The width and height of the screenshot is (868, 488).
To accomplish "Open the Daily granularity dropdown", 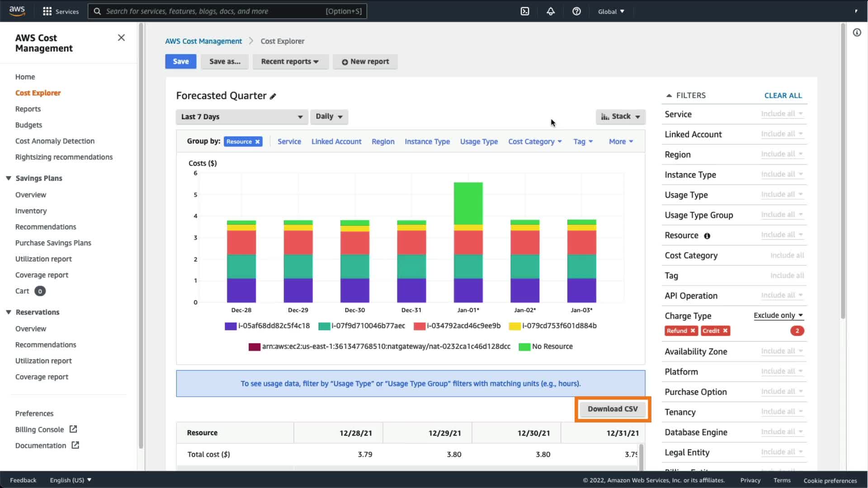I will [x=329, y=117].
